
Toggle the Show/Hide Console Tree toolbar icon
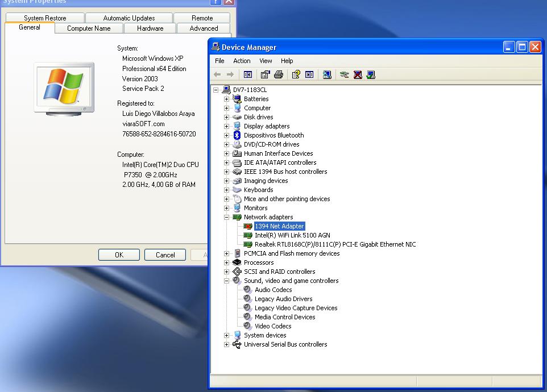pos(248,74)
